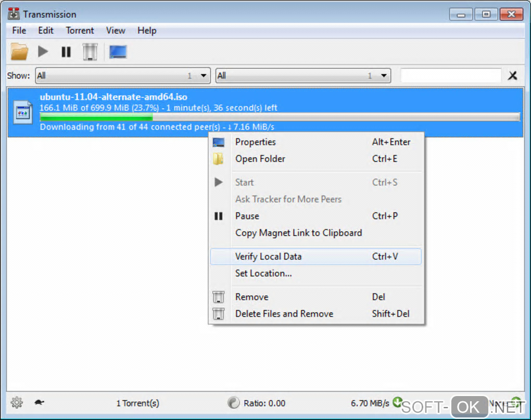Maximize the Transmission window
Viewport: 531px width, 420px height.
click(486, 14)
